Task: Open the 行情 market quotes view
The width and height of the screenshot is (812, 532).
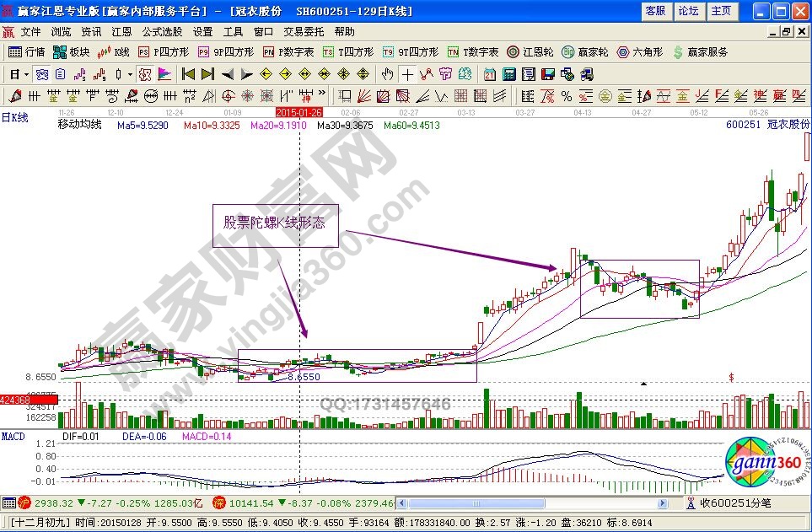Action: coord(27,51)
